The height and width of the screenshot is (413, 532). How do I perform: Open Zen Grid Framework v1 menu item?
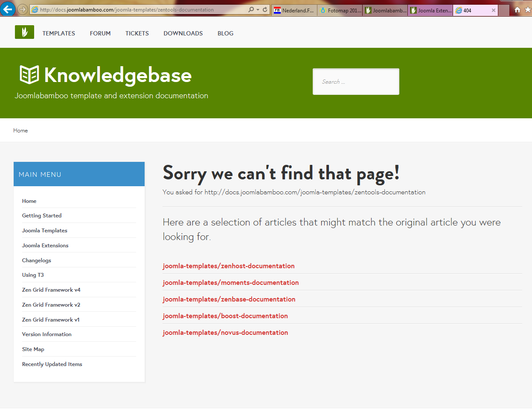click(x=51, y=320)
